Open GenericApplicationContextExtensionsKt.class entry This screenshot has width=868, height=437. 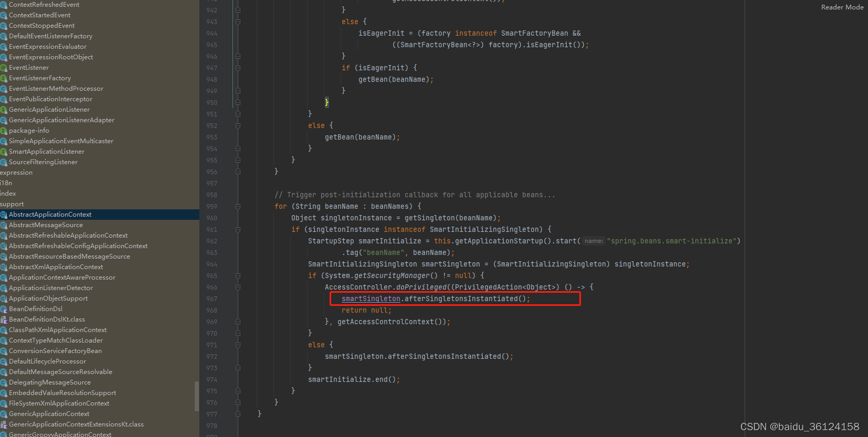[x=76, y=424]
